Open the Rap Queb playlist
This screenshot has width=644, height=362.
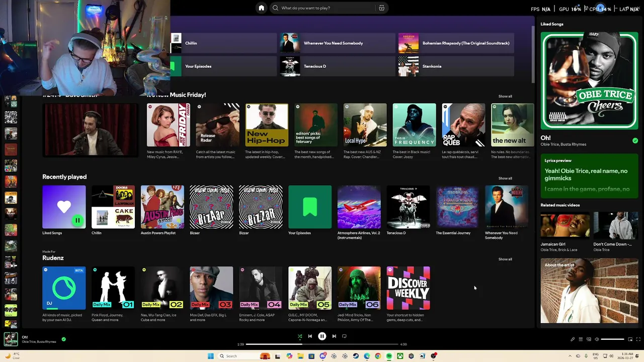[463, 125]
